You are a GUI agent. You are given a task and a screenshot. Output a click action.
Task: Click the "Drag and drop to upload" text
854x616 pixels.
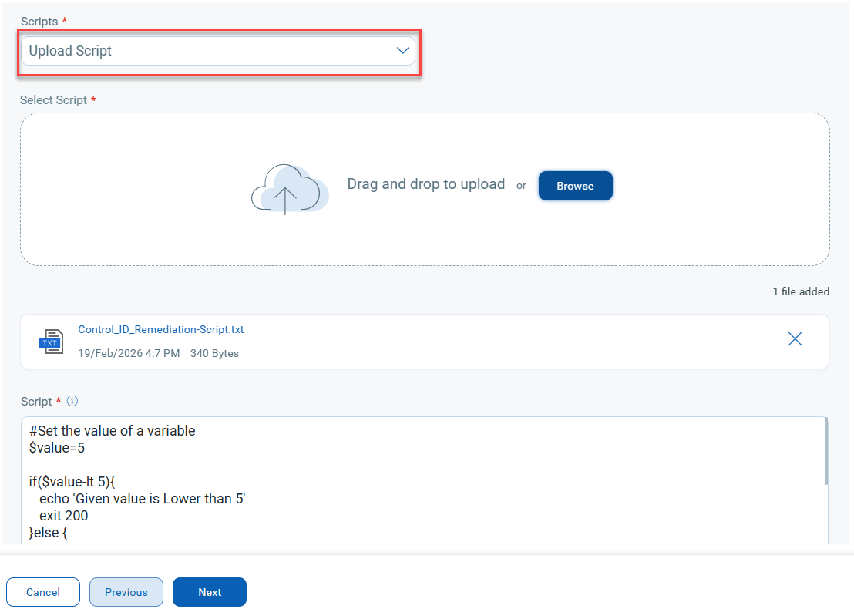pyautogui.click(x=425, y=184)
